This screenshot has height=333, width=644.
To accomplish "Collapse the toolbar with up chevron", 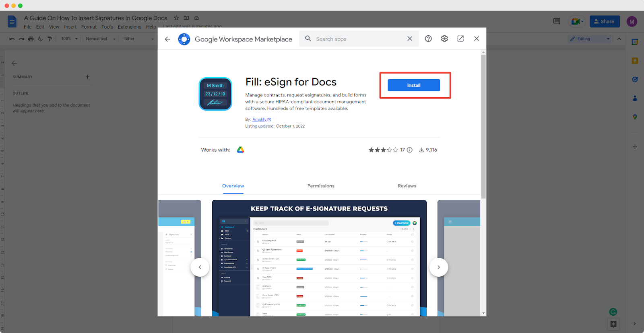I will coord(619,39).
